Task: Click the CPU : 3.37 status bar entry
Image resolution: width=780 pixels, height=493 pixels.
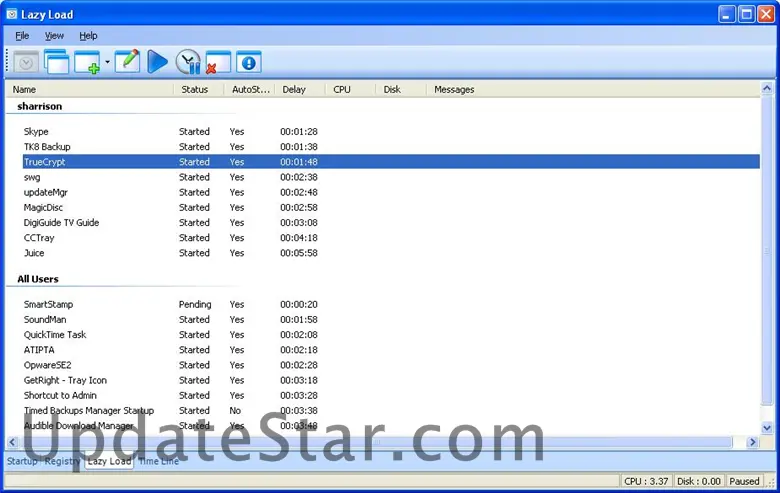Action: (646, 481)
